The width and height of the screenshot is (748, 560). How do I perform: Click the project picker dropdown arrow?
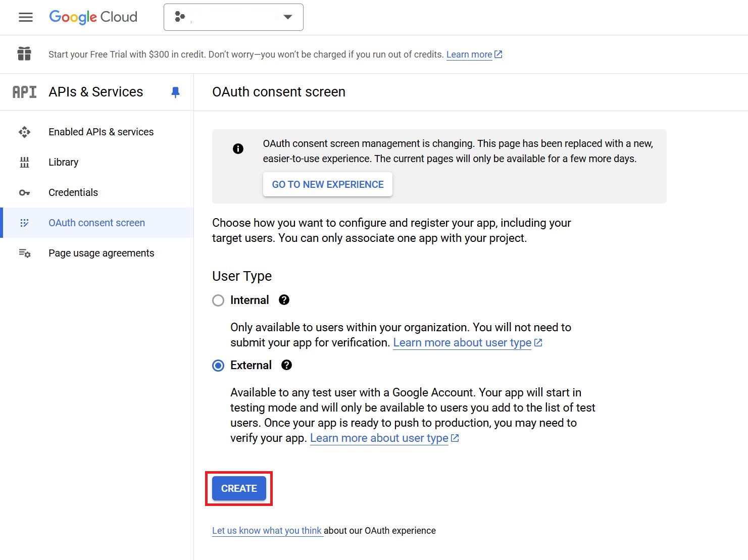point(288,17)
